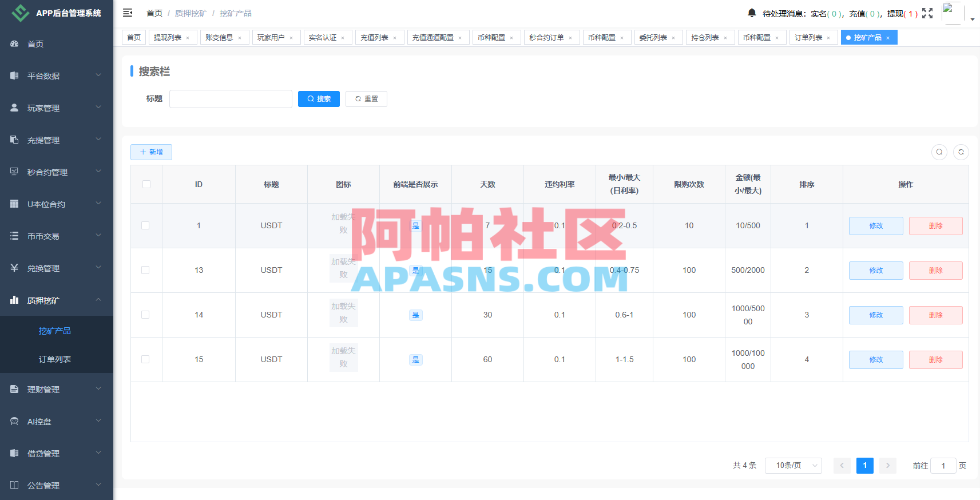Click the blue 搜索 button
Screen dimensions: 980x500
point(319,99)
